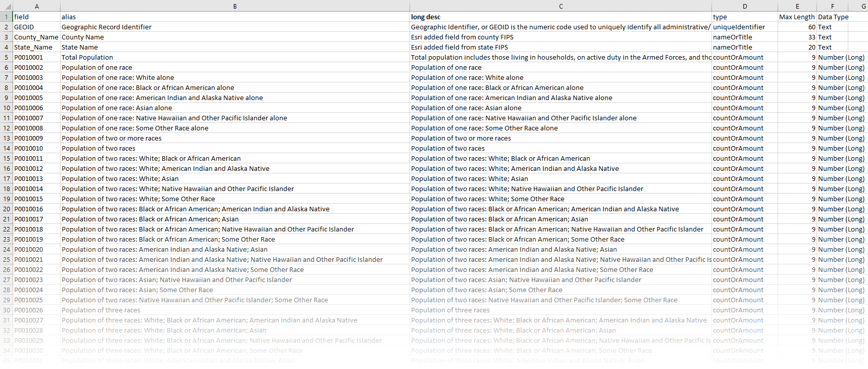The image size is (868, 369).
Task: Select column F header
Action: pyautogui.click(x=832, y=6)
